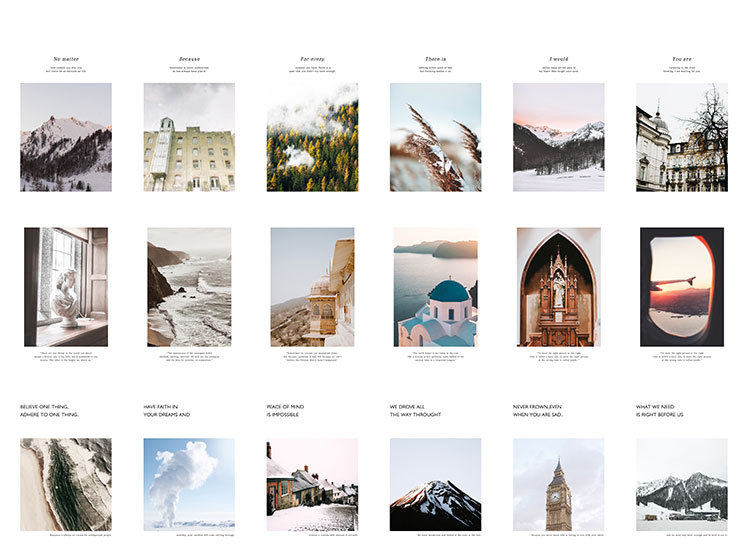Click the caption beneath the Santorini dome photo
Screen dimensions: 750x559
pos(436,357)
